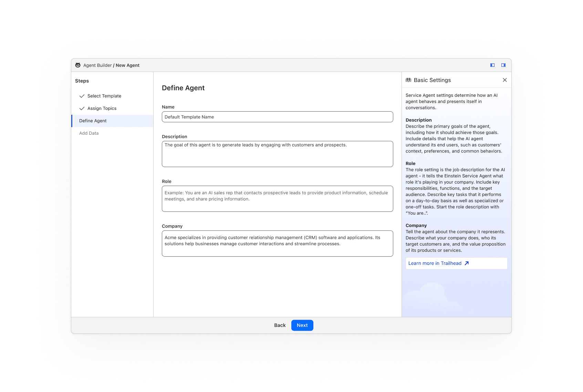Click the 'Service Agent settings determine' intro paragraph
Image resolution: width=583 pixels, height=392 pixels.
pyautogui.click(x=451, y=102)
